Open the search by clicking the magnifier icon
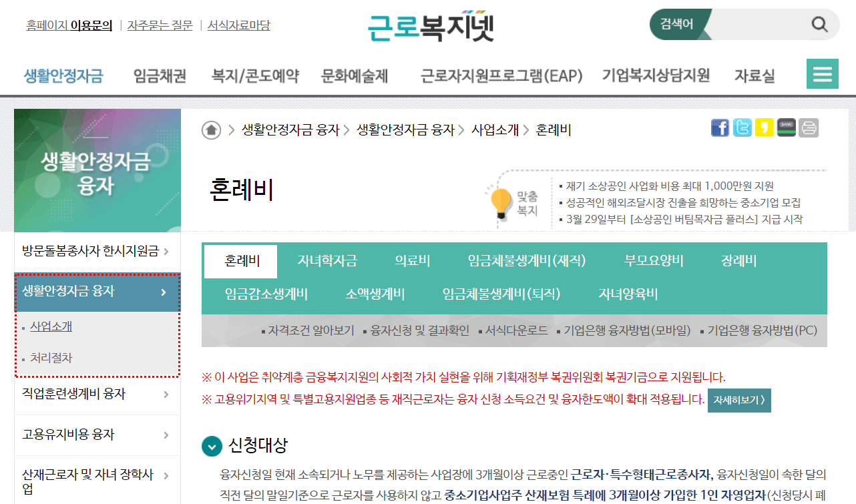The height and width of the screenshot is (504, 856). (820, 24)
